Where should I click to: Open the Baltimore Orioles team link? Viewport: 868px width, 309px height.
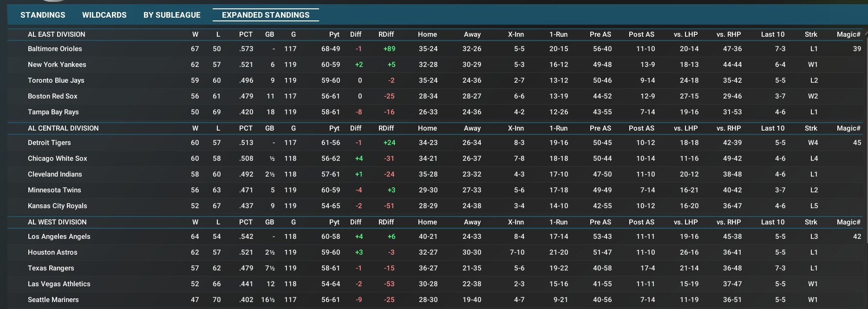point(55,49)
